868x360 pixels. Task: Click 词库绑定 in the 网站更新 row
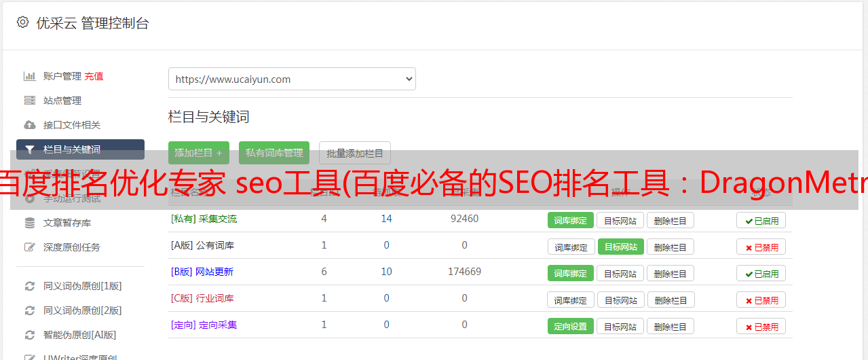coord(571,273)
